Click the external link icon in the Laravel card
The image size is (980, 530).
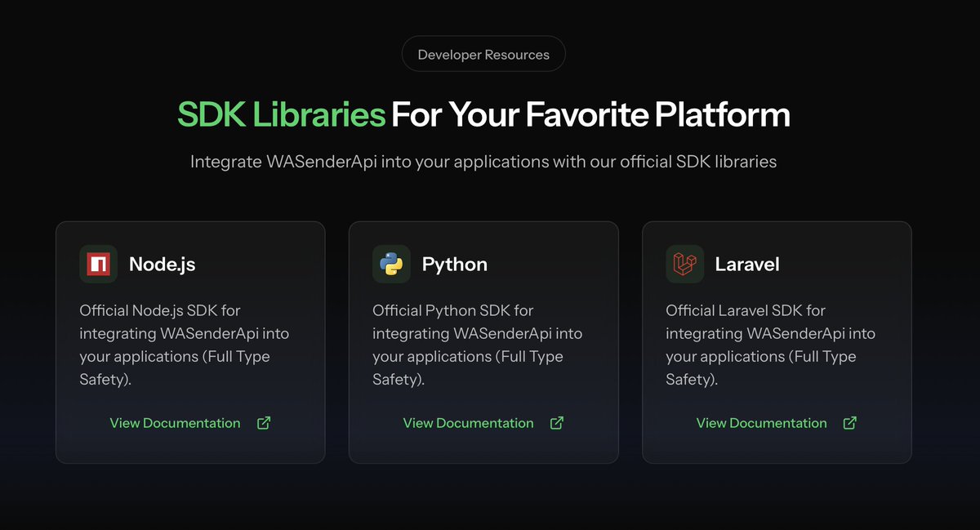point(850,423)
